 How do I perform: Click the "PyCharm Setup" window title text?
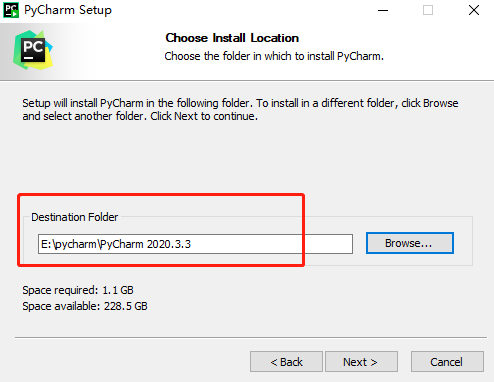pos(68,10)
